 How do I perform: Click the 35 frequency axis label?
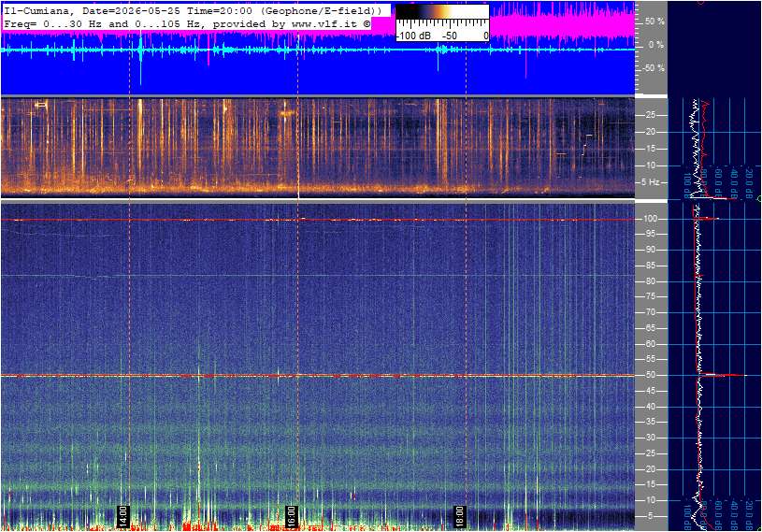coord(650,423)
